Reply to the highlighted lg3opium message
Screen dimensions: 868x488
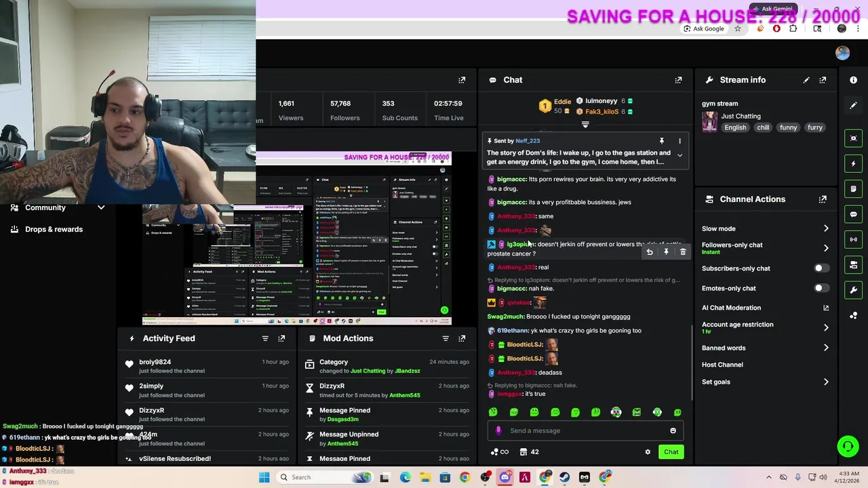coord(650,252)
